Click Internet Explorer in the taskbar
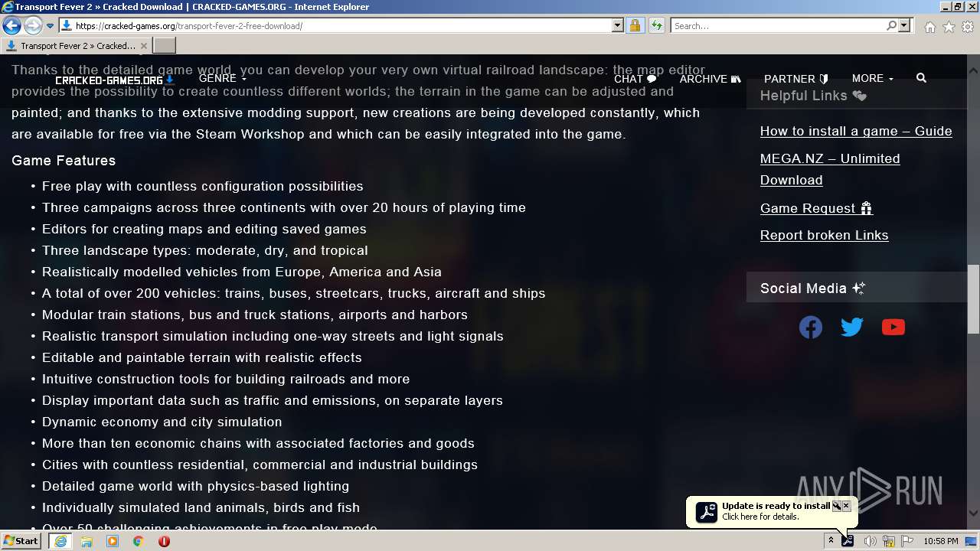Viewport: 980px width, 551px height. pyautogui.click(x=60, y=541)
